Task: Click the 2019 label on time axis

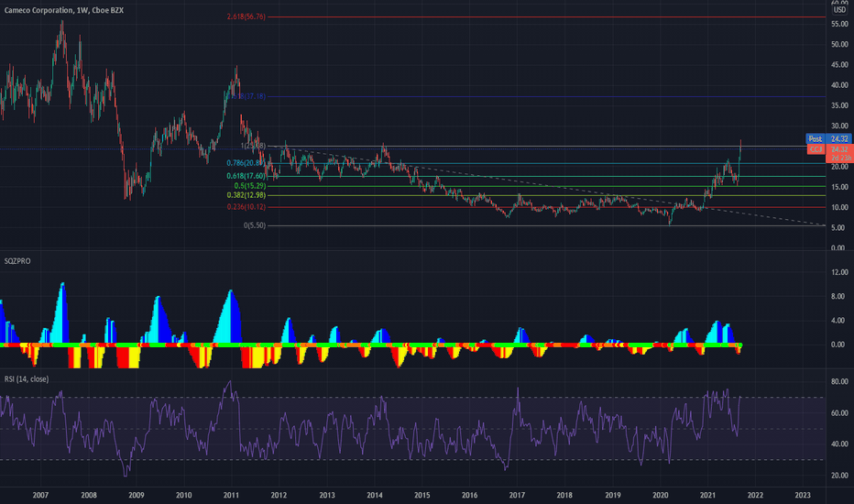Action: coord(613,495)
